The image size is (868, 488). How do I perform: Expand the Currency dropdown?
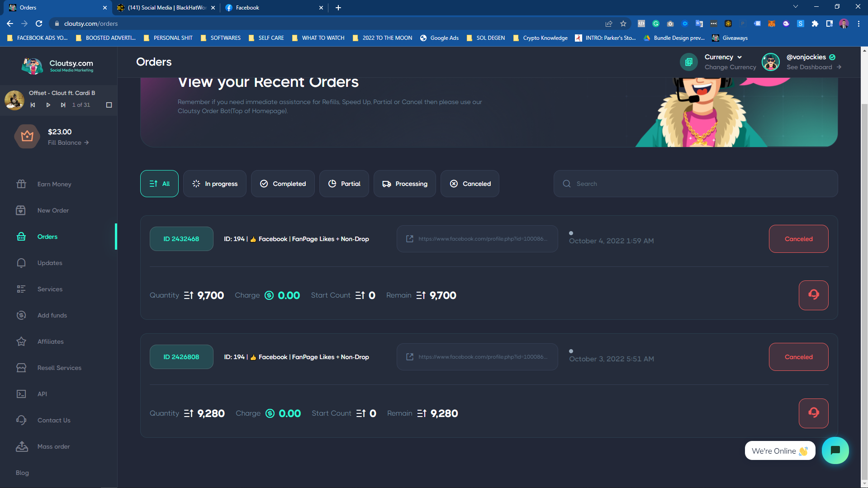pyautogui.click(x=723, y=57)
